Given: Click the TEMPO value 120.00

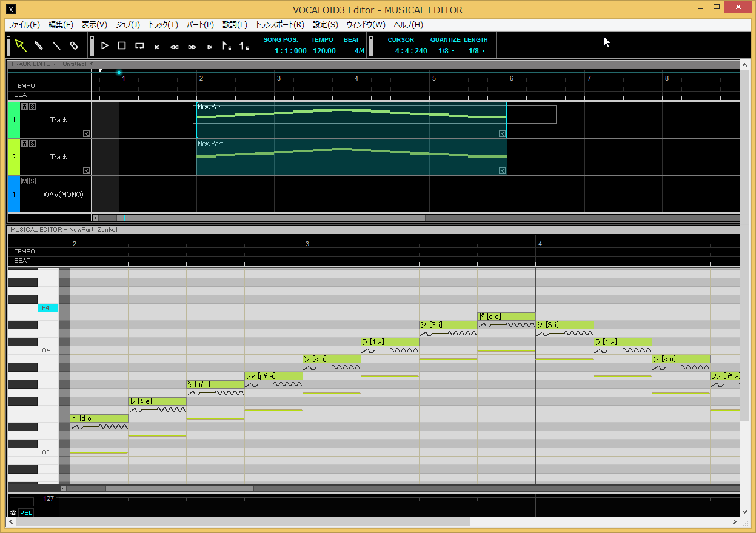Looking at the screenshot, I should click(x=324, y=51).
